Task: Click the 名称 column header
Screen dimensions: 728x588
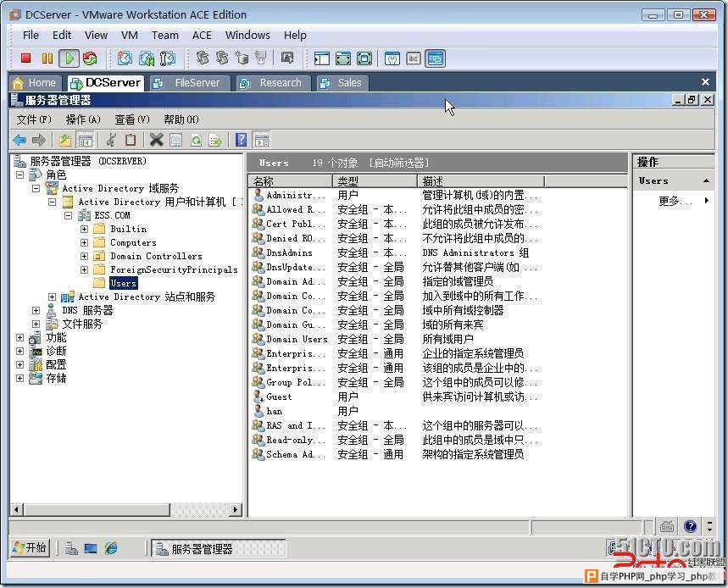Action: [x=290, y=181]
